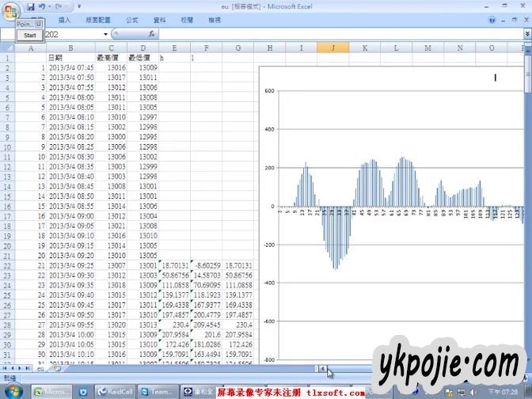
Task: Click the Save icon in quick access toolbar
Action: click(x=30, y=6)
